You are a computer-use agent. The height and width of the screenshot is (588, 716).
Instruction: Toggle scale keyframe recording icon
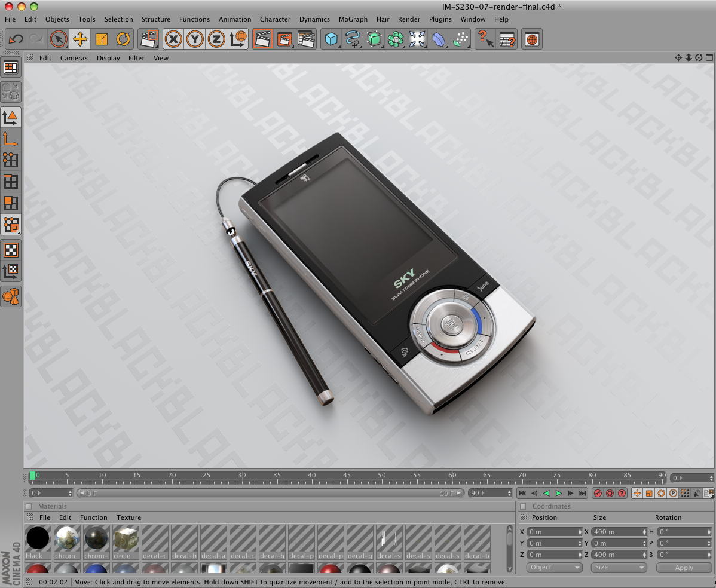(x=649, y=493)
